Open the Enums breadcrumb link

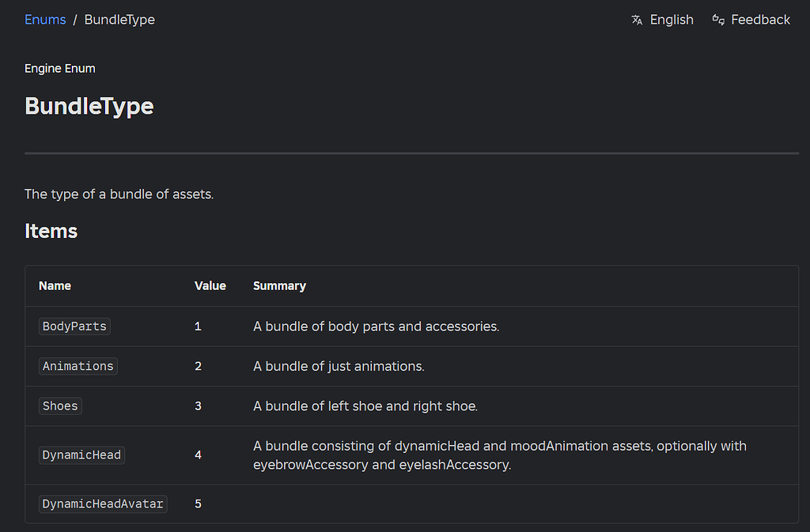point(45,20)
